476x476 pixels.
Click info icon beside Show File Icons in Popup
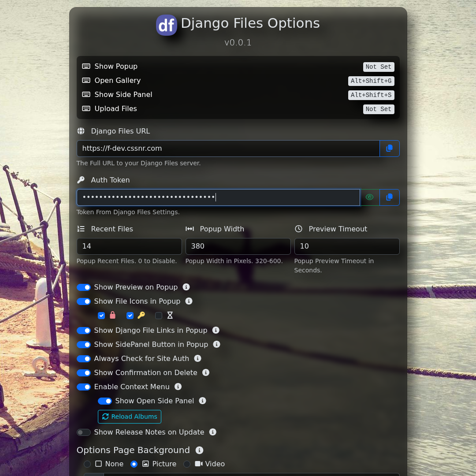189,301
